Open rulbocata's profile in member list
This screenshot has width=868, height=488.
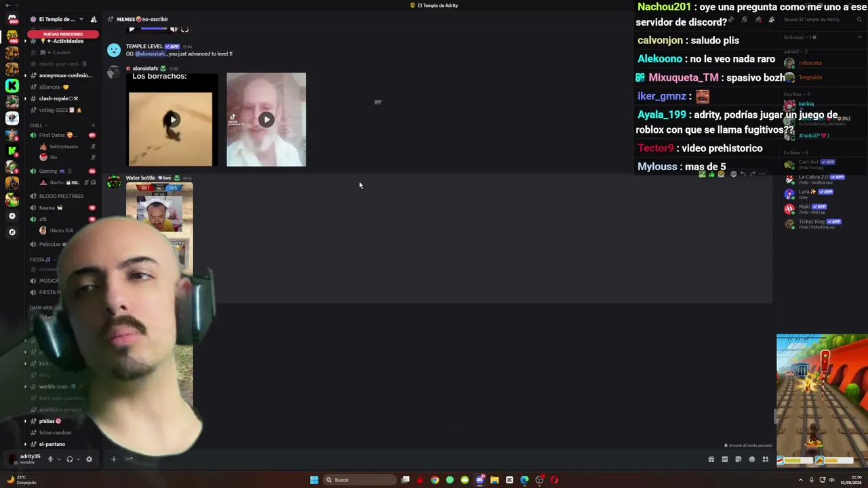810,63
